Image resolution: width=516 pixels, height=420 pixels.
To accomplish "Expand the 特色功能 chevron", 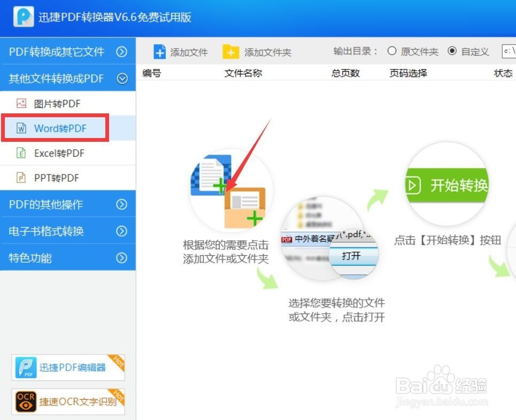I will (122, 258).
